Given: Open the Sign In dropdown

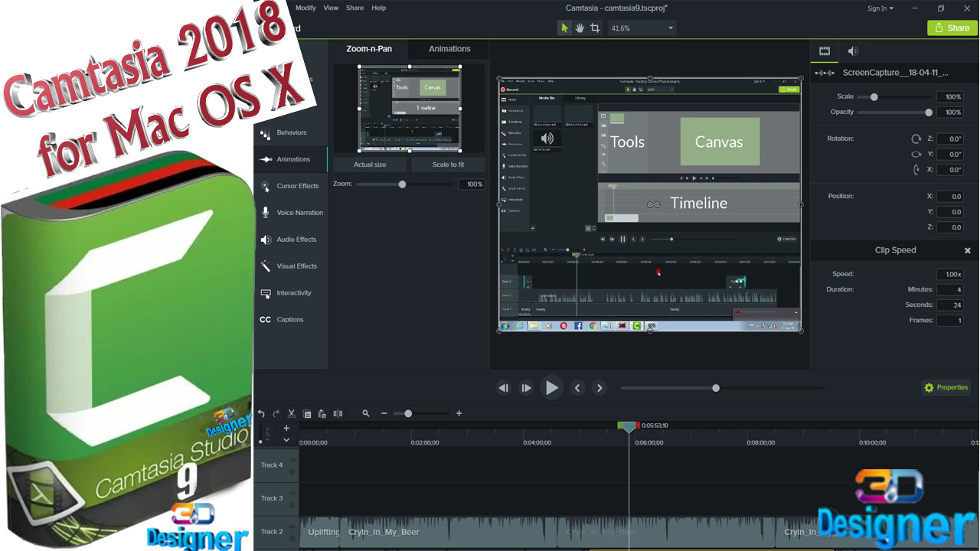Looking at the screenshot, I should pyautogui.click(x=880, y=8).
